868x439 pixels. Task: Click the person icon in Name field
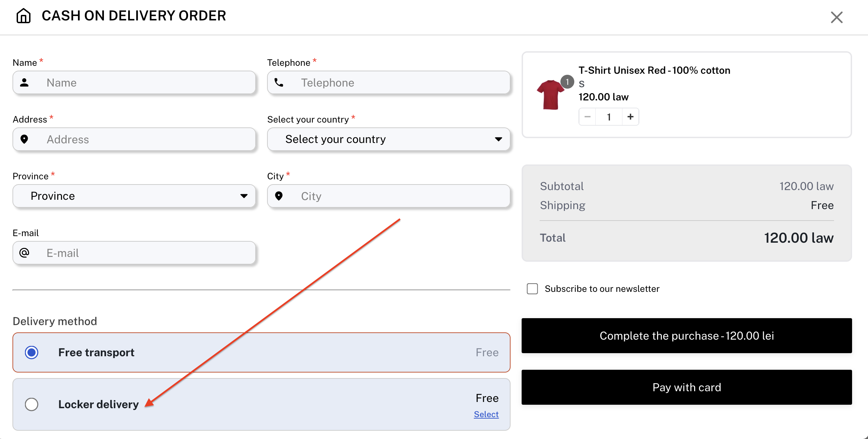(24, 82)
